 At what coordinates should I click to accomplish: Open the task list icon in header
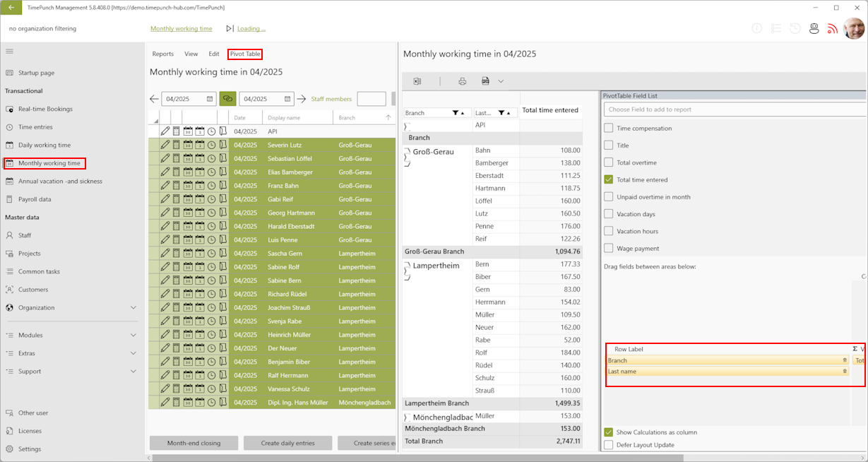point(776,28)
